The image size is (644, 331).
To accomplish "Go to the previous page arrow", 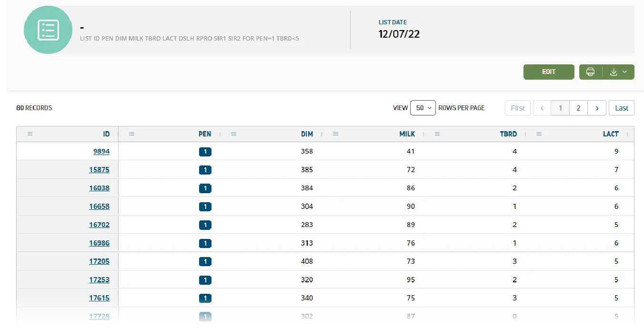I will pyautogui.click(x=542, y=108).
